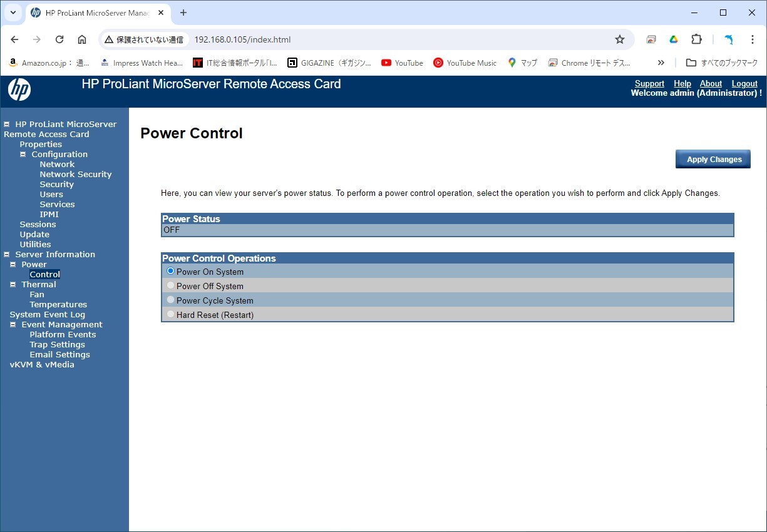Collapse the Power tree node
Viewport: 767px width, 532px height.
(13, 264)
